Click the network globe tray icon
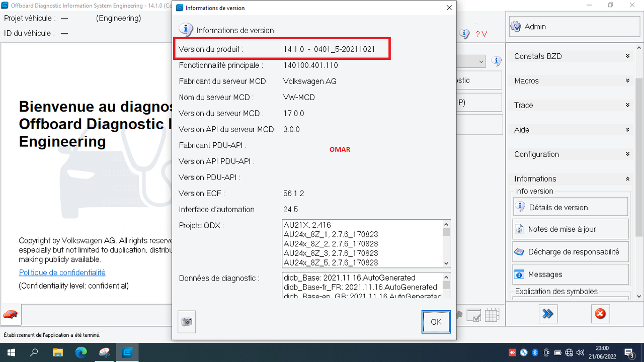Screen dimensions: 644x362 (569, 352)
